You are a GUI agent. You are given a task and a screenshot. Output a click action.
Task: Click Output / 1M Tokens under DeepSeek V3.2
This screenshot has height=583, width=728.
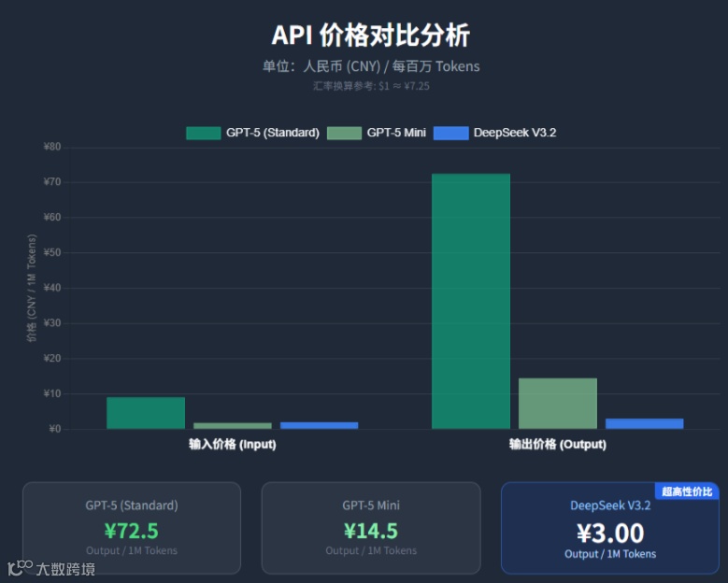tap(610, 554)
